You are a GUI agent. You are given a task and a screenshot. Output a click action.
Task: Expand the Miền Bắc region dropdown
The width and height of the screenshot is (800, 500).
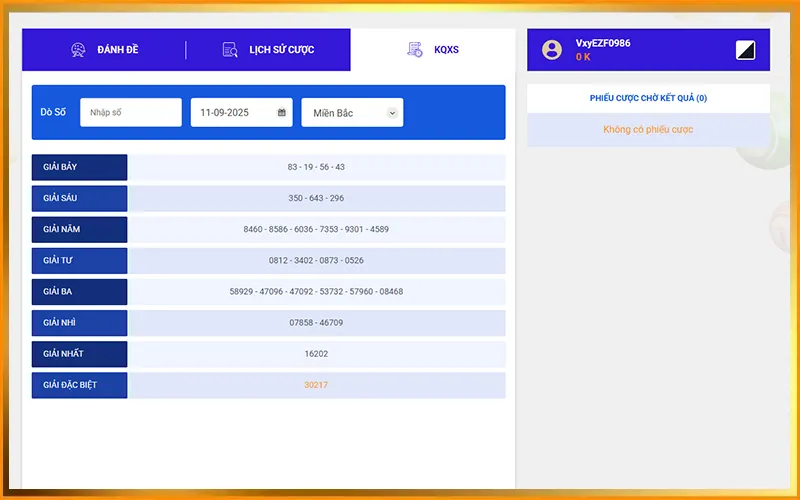pyautogui.click(x=351, y=113)
